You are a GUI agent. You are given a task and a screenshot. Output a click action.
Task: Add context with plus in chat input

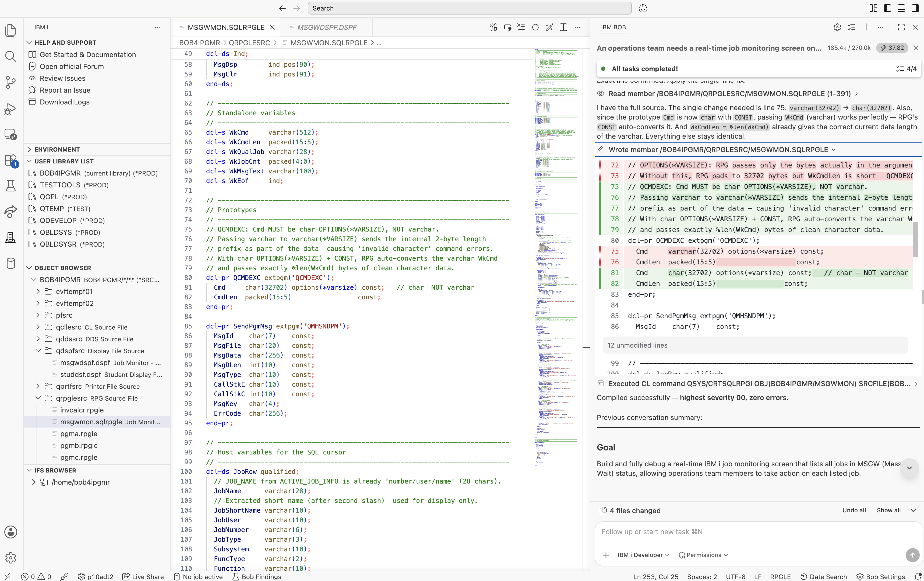pyautogui.click(x=606, y=555)
